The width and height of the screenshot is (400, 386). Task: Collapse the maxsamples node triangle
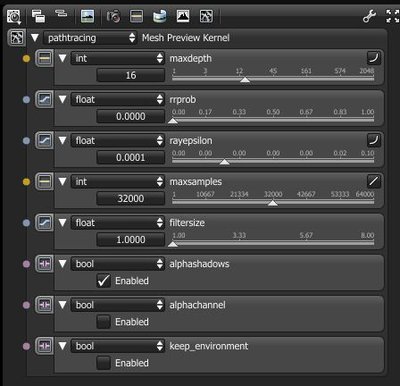click(62, 182)
